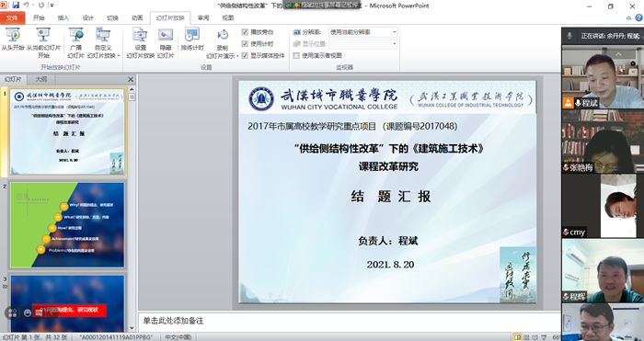Enable Use Presenter View checkbox
644x341 pixels.
(x=296, y=55)
